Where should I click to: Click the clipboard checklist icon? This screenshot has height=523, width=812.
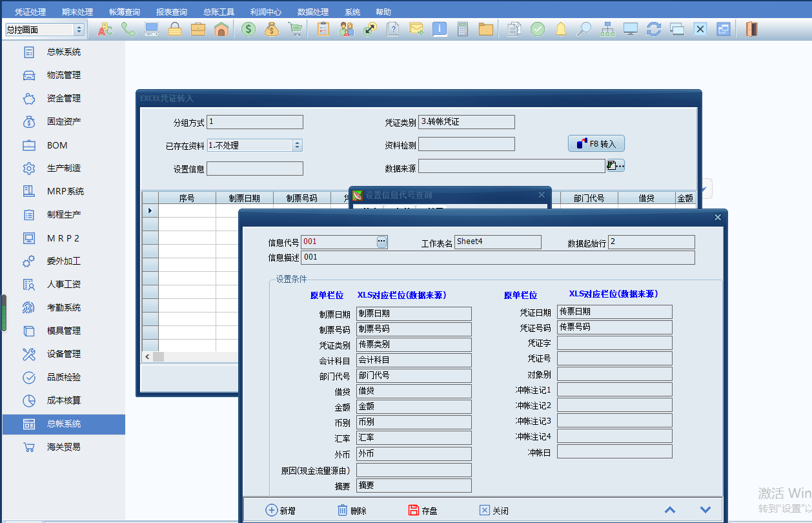click(323, 29)
